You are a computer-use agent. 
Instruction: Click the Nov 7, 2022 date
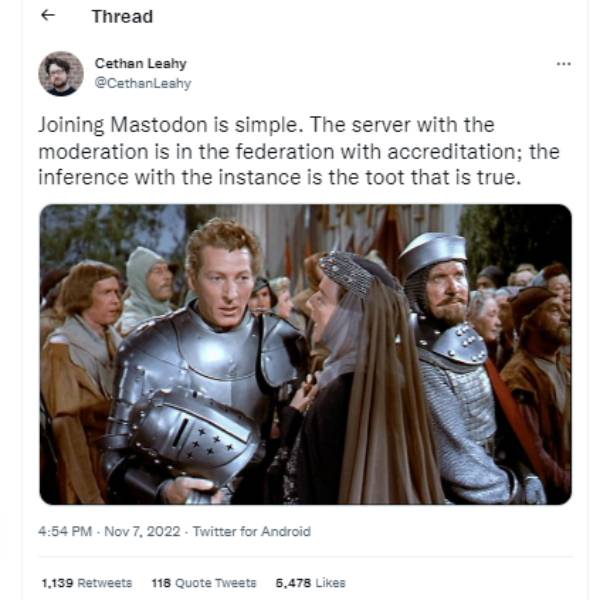[x=142, y=532]
